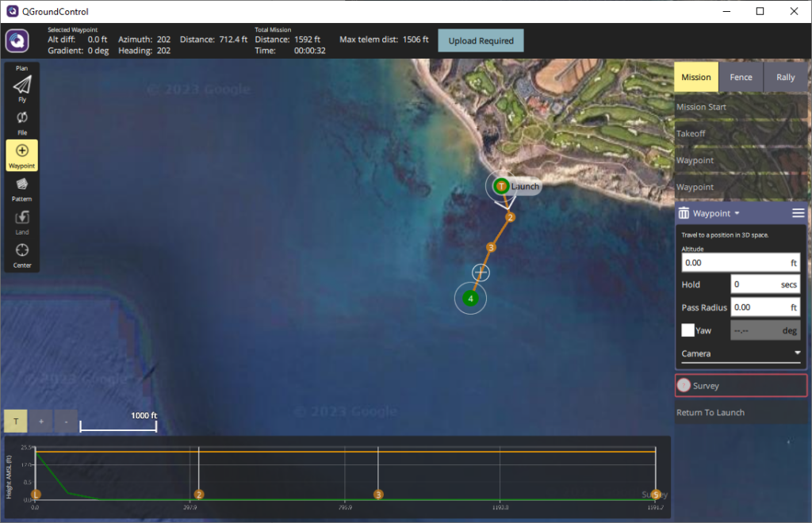Click the Center map tool
Viewport: 812px width, 523px height.
(22, 251)
